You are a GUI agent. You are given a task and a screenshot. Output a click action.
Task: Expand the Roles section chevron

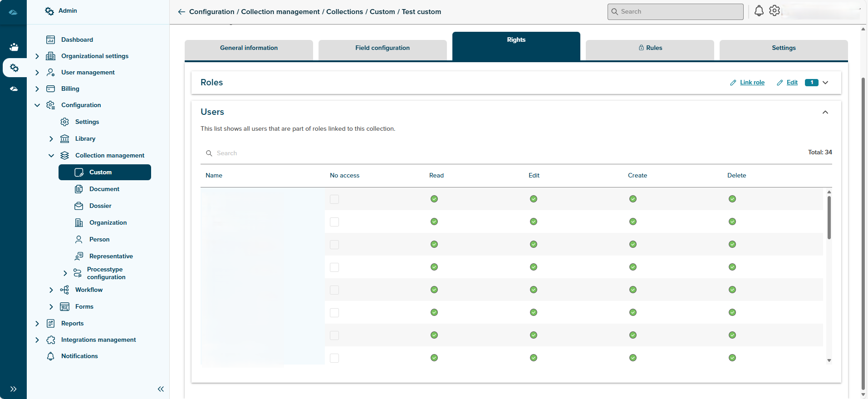(x=825, y=83)
